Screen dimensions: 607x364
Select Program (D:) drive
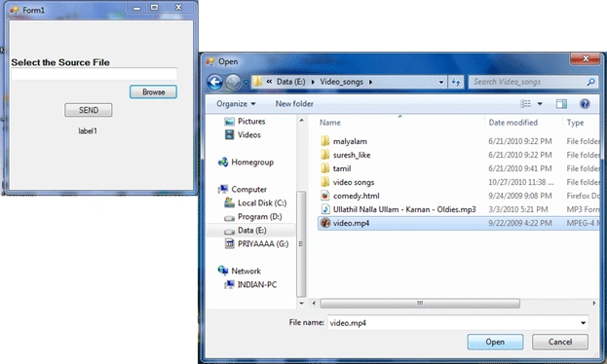(260, 217)
